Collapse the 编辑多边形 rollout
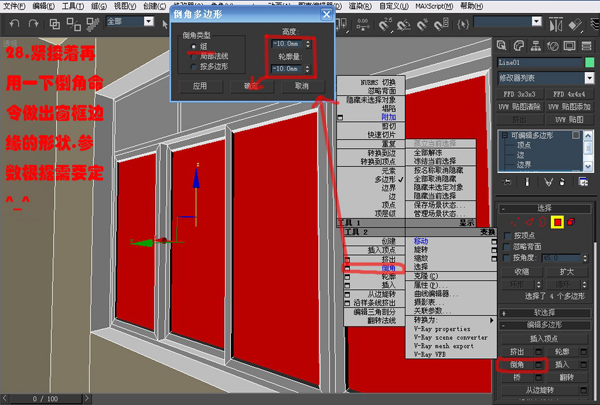The height and width of the screenshot is (405, 600). click(544, 325)
